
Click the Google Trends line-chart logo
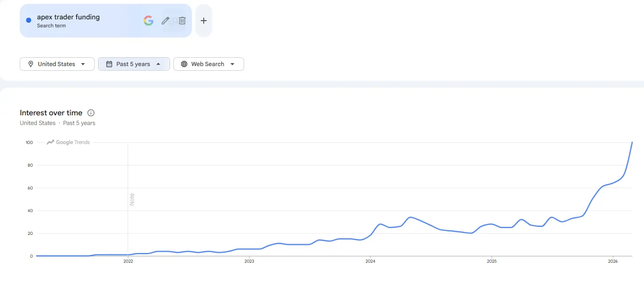(x=50, y=142)
